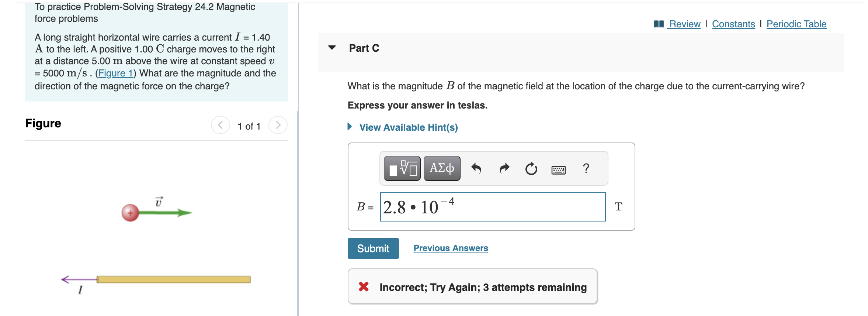Click inside the B answer input box
Screen dimensions: 868x316
[x=492, y=206]
